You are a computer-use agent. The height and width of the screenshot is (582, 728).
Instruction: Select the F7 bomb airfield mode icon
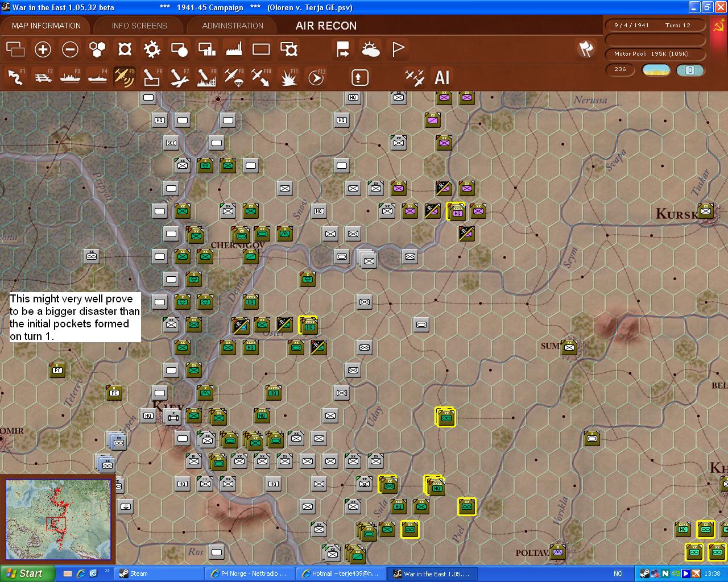tap(179, 77)
